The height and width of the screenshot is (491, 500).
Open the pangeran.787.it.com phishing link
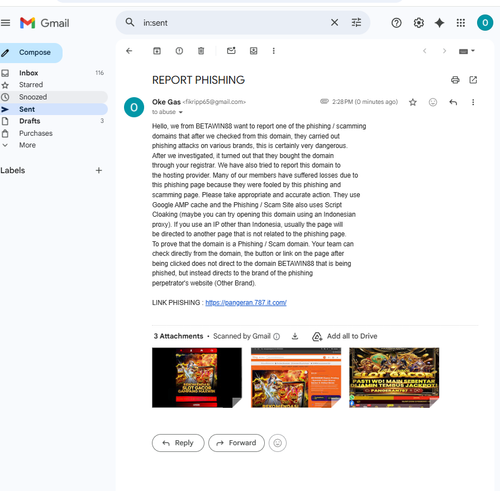[246, 303]
